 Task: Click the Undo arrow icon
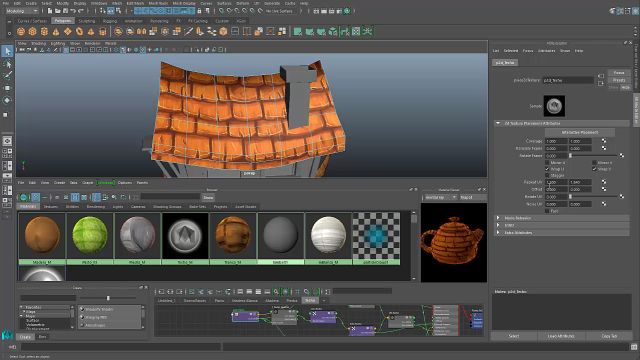(x=73, y=11)
